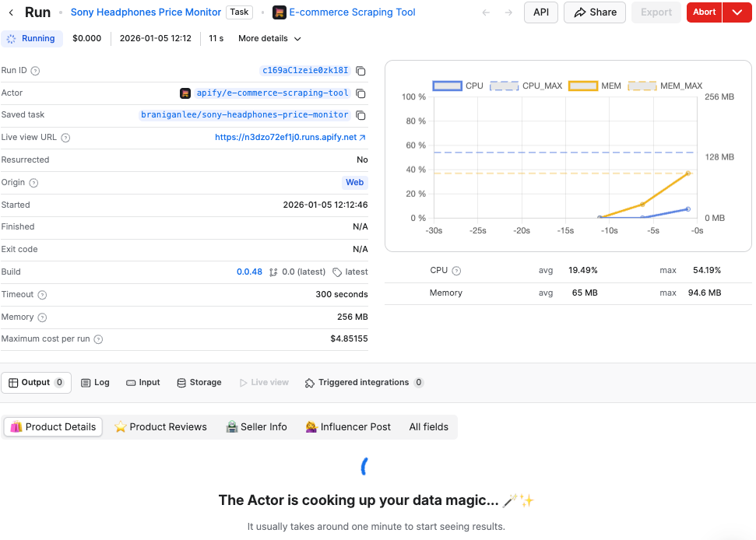Copy the saved task name
756x540 pixels.
360,114
